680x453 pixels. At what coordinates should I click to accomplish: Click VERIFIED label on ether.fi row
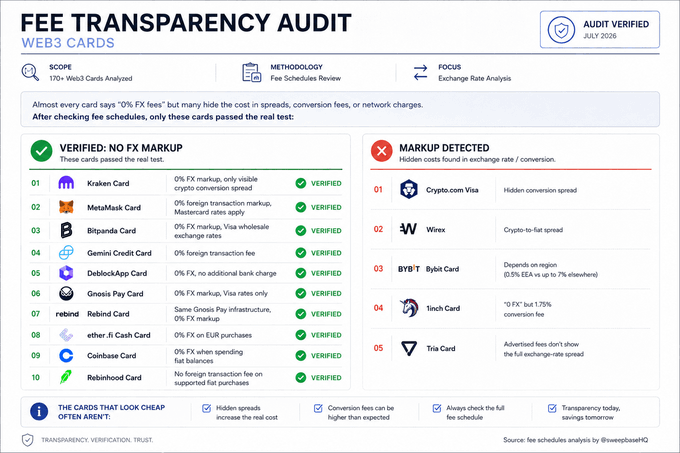tap(326, 335)
